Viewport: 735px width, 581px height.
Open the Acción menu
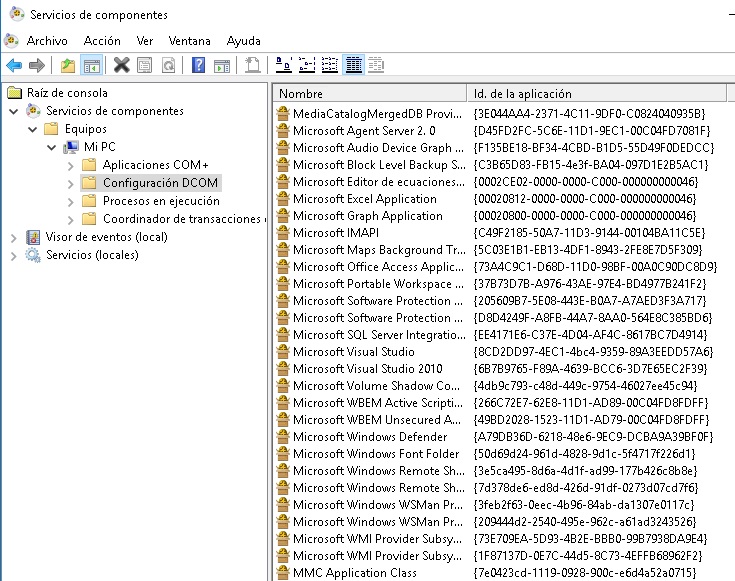pos(102,41)
